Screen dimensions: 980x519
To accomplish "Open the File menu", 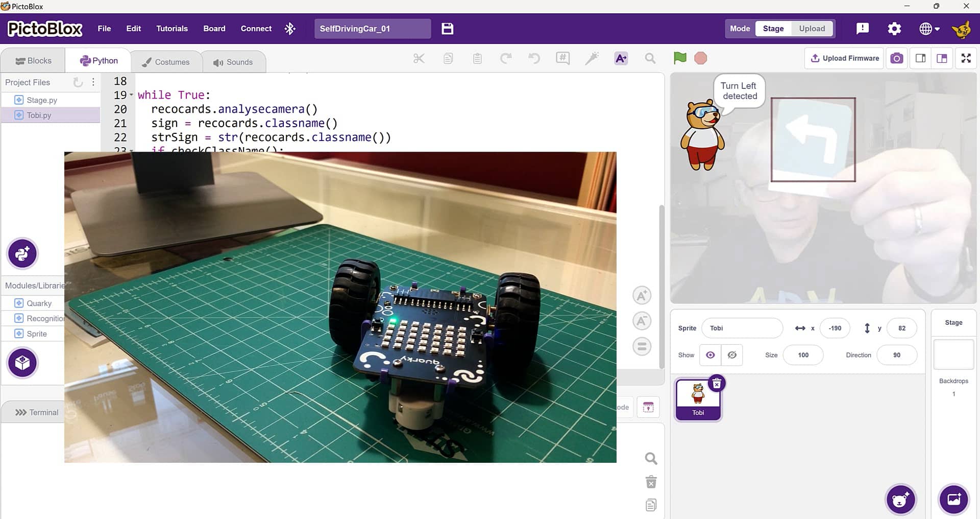I will click(104, 29).
